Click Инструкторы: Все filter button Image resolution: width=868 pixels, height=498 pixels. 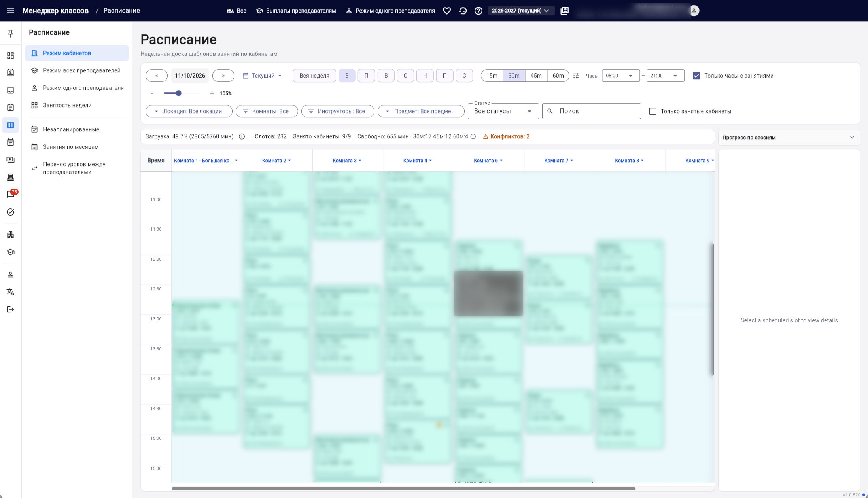338,111
